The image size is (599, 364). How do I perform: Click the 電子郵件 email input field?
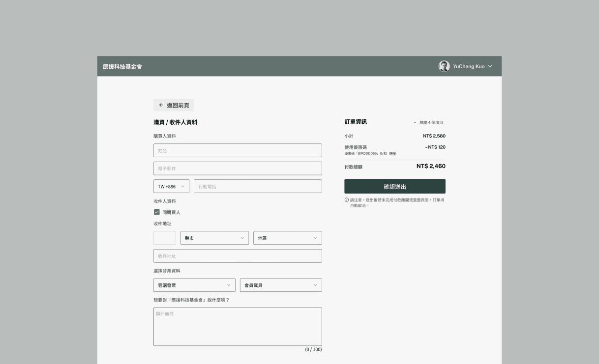tap(238, 168)
